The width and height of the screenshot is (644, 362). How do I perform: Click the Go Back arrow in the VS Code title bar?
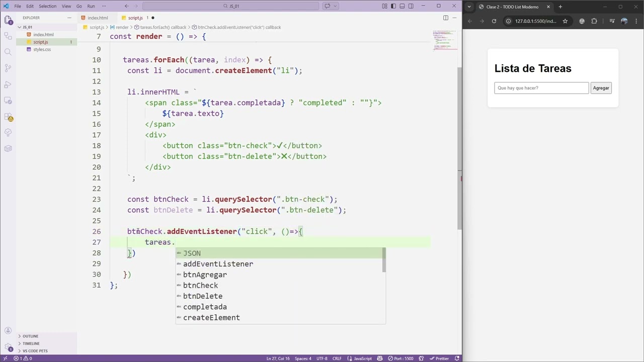pos(126,6)
